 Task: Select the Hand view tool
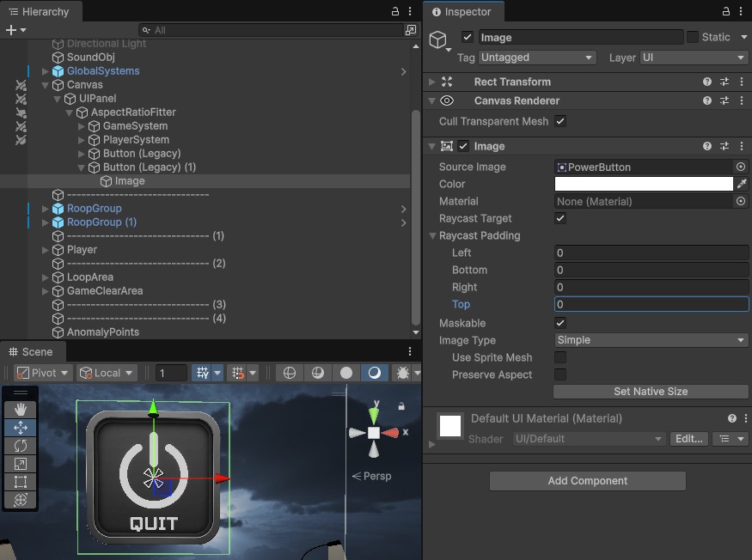21,410
